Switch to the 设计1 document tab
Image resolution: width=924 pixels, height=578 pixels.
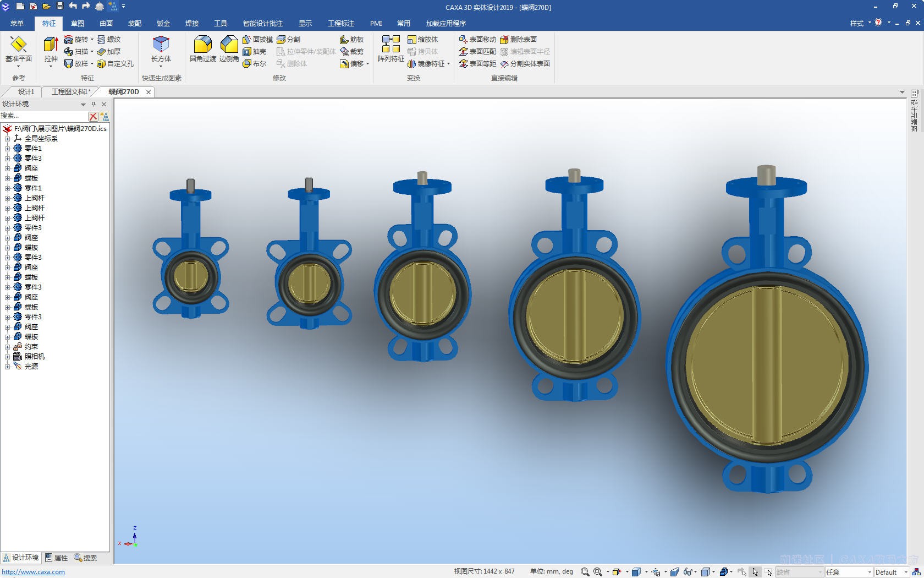26,92
